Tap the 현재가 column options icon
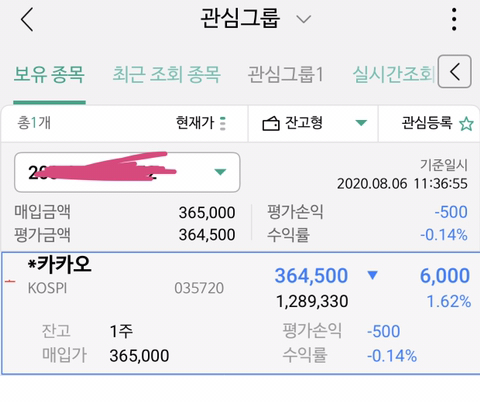Viewport: 480px width, 402px height. pyautogui.click(x=223, y=124)
